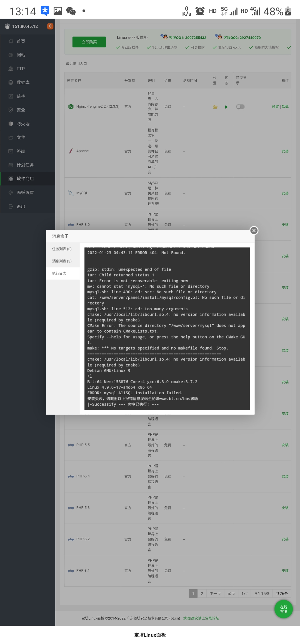Click current page 1 button
The image size is (300, 644).
(193, 594)
